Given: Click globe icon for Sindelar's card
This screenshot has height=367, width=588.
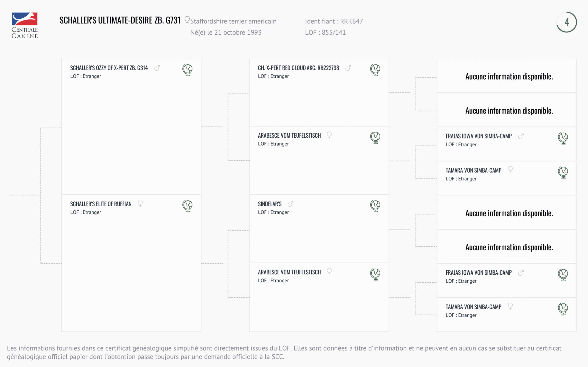Looking at the screenshot, I should [x=375, y=206].
